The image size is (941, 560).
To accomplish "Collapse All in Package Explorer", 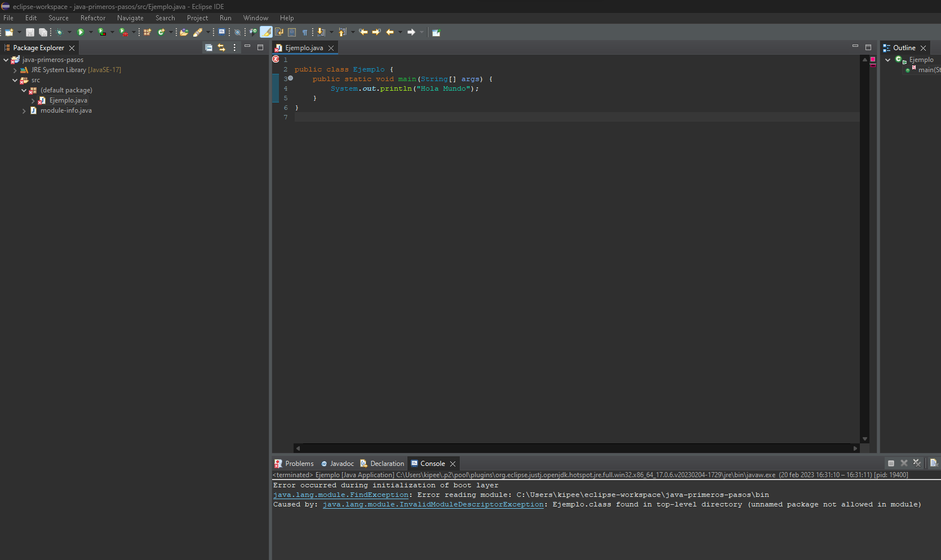I will (208, 48).
